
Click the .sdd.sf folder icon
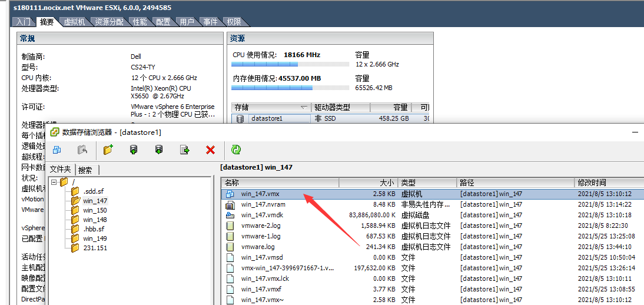pos(75,191)
